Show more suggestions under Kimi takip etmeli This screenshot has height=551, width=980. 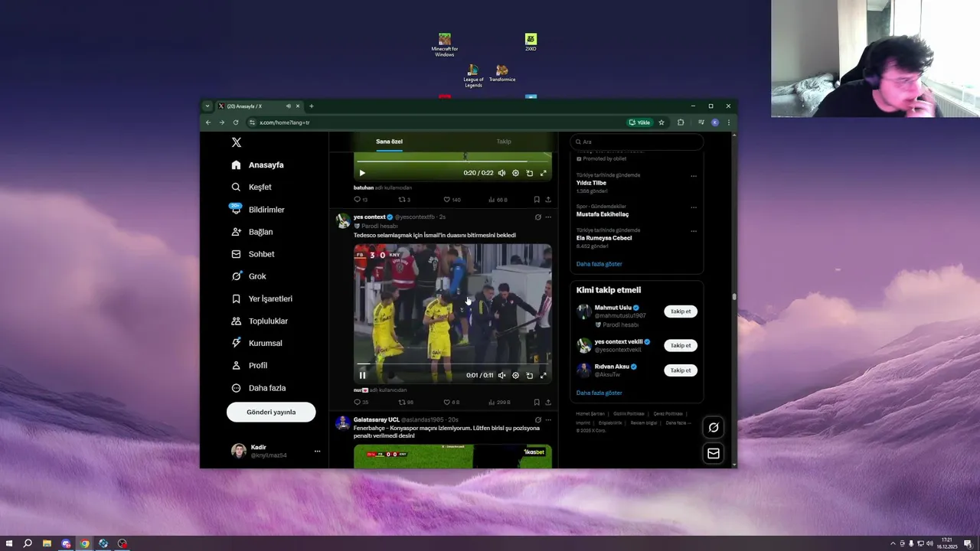tap(599, 393)
